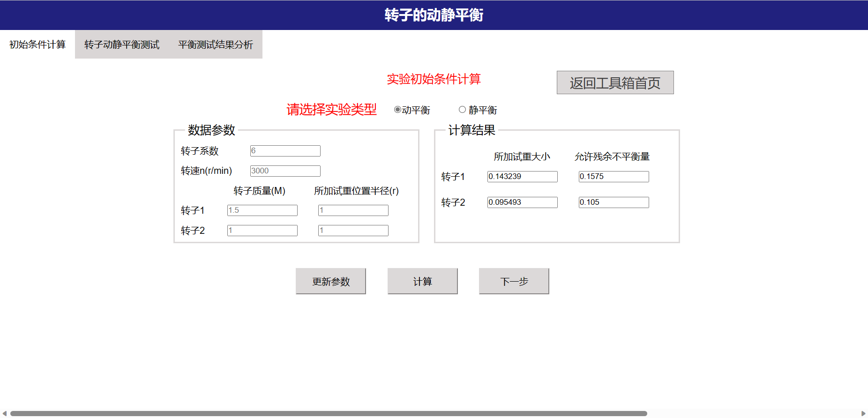Go to 下一步

514,281
